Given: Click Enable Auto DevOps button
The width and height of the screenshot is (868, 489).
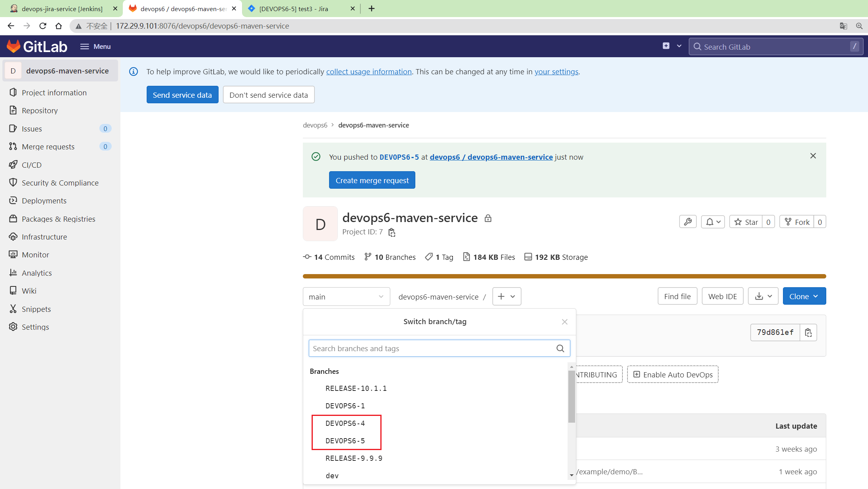Looking at the screenshot, I should [x=673, y=375].
